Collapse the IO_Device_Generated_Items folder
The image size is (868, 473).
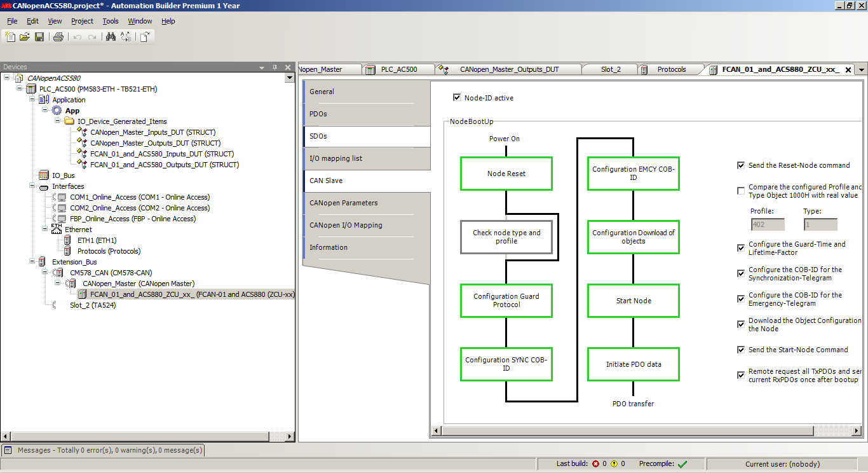[x=58, y=121]
